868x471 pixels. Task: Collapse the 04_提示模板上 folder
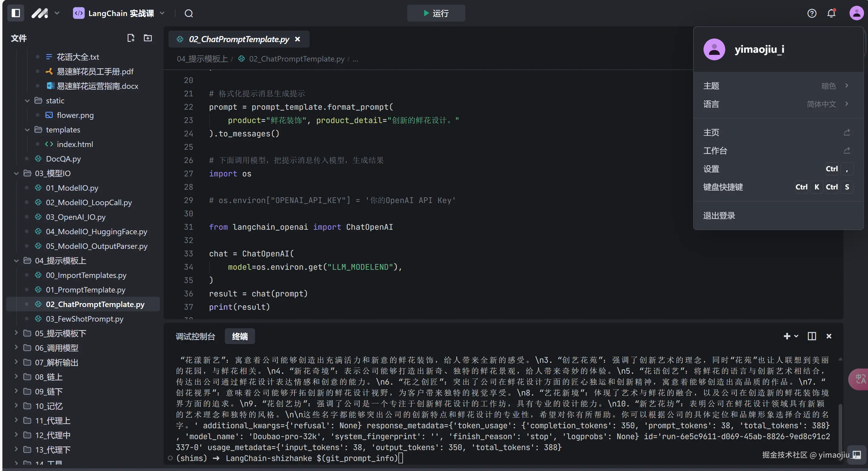(16, 261)
